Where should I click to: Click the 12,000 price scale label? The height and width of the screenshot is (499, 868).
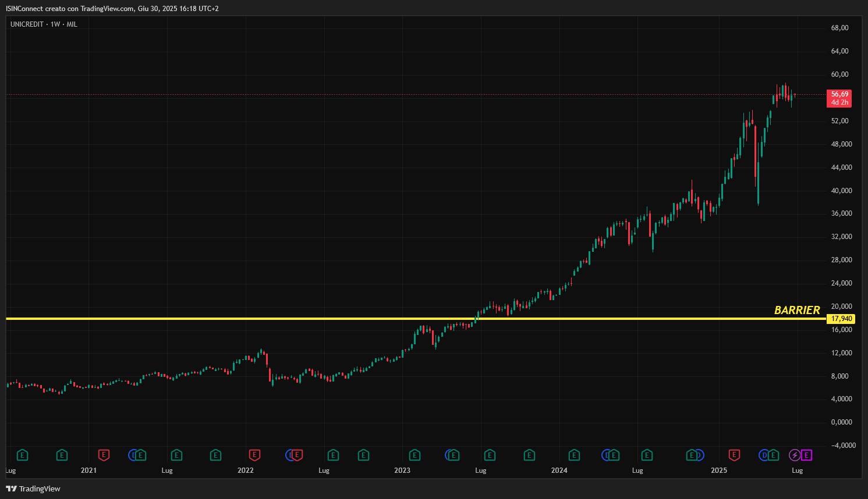(841, 353)
